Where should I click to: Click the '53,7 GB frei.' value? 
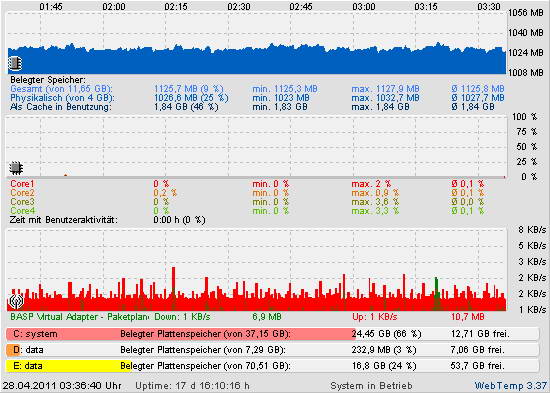(477, 366)
